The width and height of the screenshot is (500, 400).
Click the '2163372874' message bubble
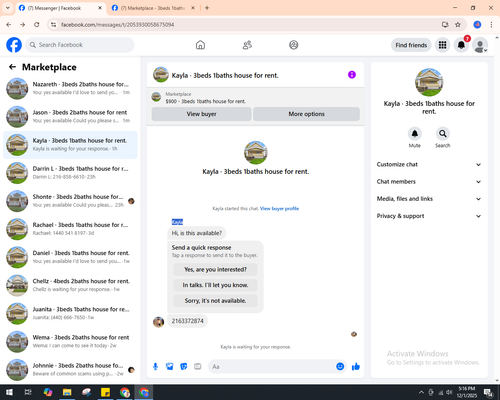click(187, 321)
